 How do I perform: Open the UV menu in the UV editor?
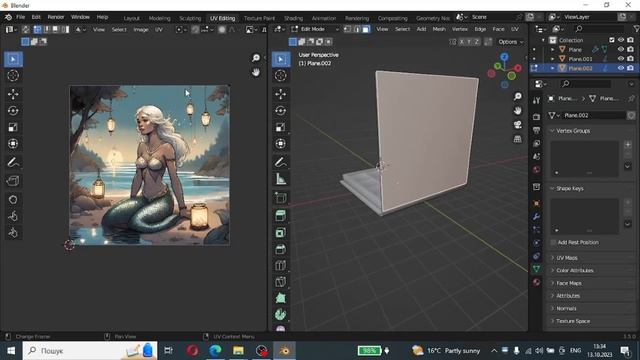coord(158,30)
